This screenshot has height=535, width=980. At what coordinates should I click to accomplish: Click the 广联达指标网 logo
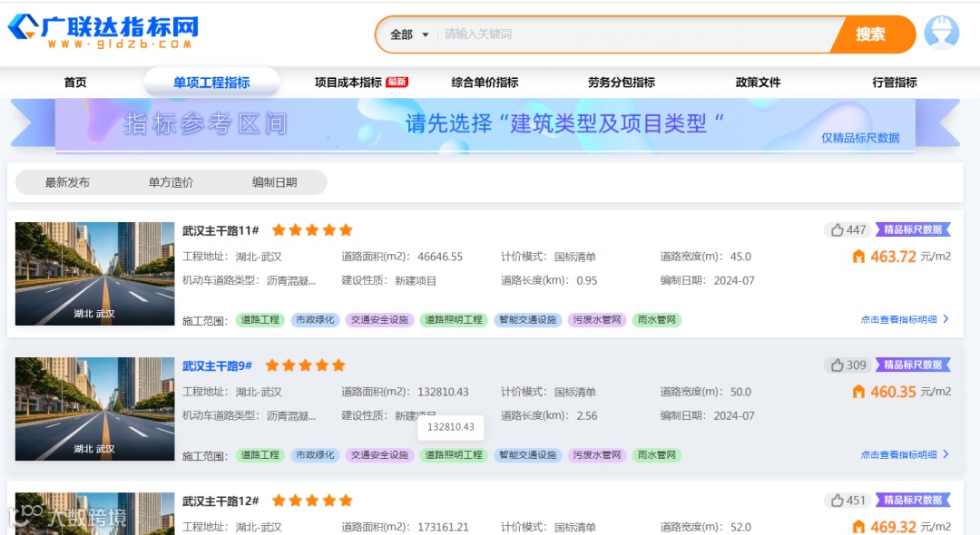[x=103, y=31]
